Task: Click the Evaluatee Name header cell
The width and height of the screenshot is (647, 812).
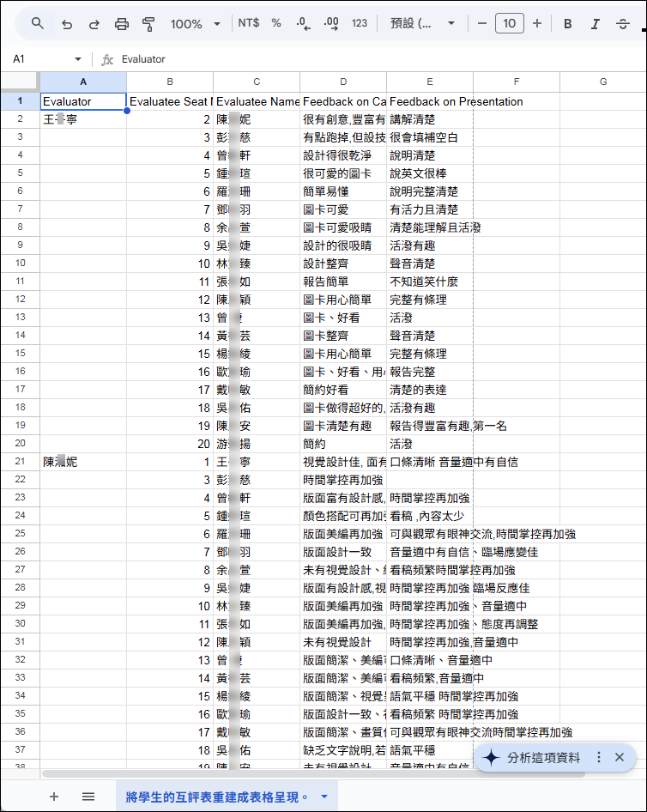Action: point(257,101)
